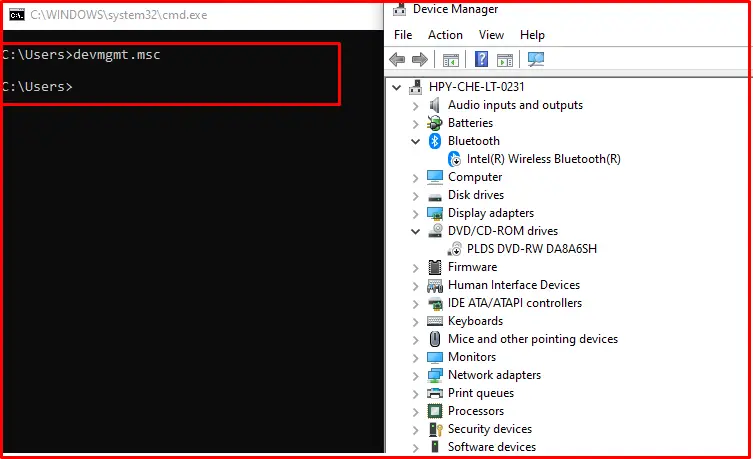This screenshot has width=753, height=459.
Task: Open the View menu in Device Manager
Action: (x=491, y=35)
